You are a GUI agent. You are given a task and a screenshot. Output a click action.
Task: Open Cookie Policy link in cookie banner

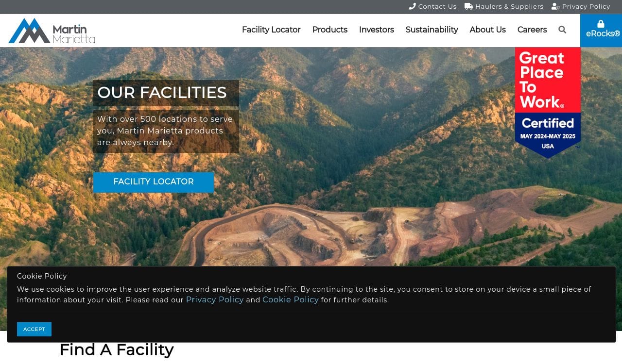tap(291, 299)
